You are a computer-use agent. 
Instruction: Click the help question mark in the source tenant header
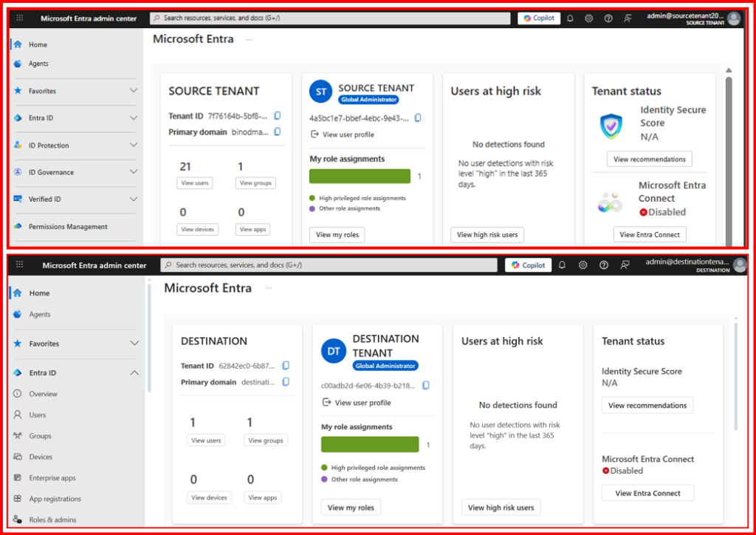click(x=608, y=18)
